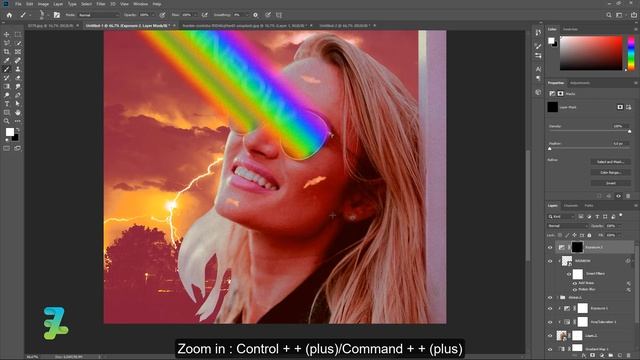Hide the Gradient Map 1 layer
Viewport: 640px width, 360px height.
tap(550, 349)
